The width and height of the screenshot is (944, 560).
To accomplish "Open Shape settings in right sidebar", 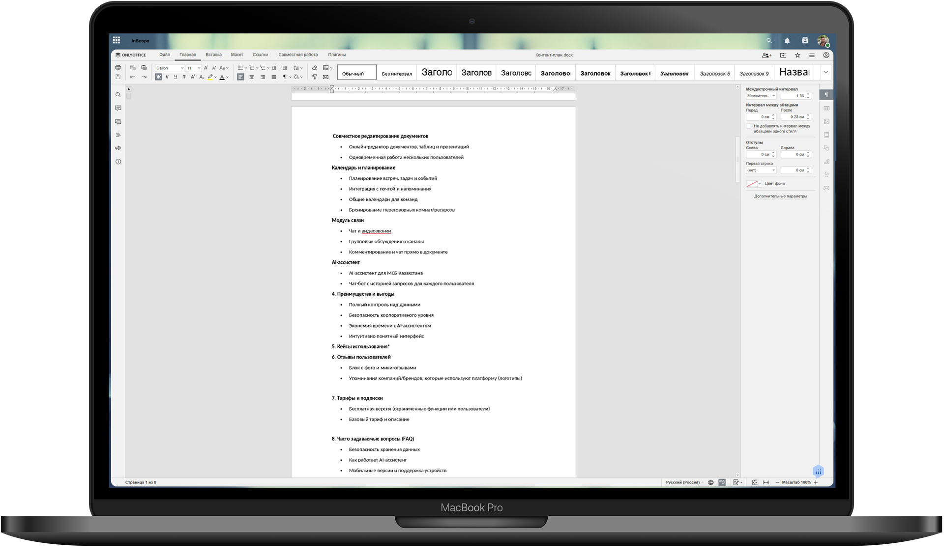I will pyautogui.click(x=826, y=148).
